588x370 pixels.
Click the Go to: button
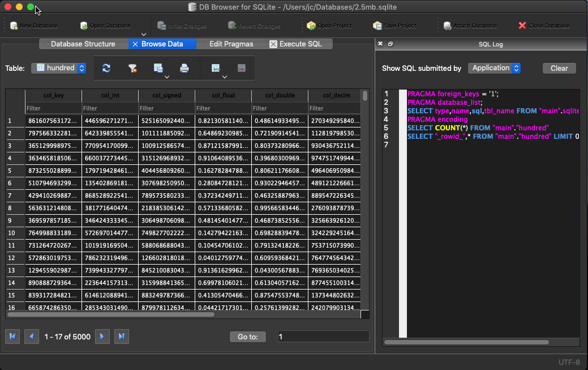point(248,337)
